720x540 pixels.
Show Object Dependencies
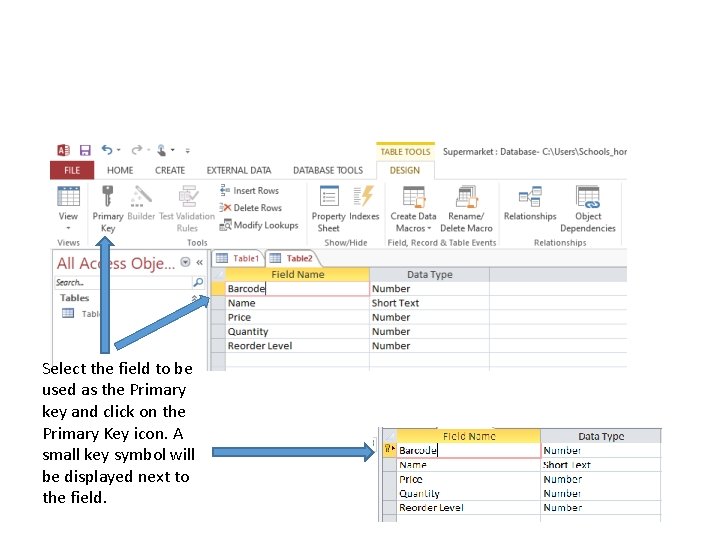[x=588, y=209]
